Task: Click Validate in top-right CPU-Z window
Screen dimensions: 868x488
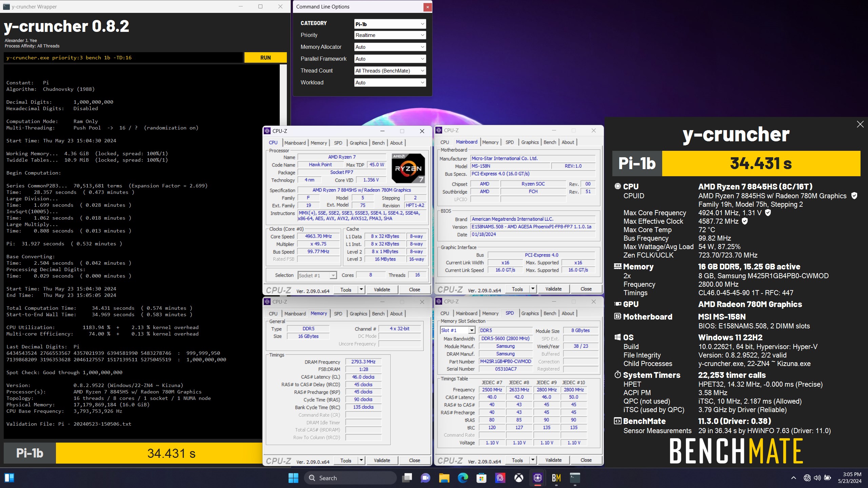Action: pos(553,289)
